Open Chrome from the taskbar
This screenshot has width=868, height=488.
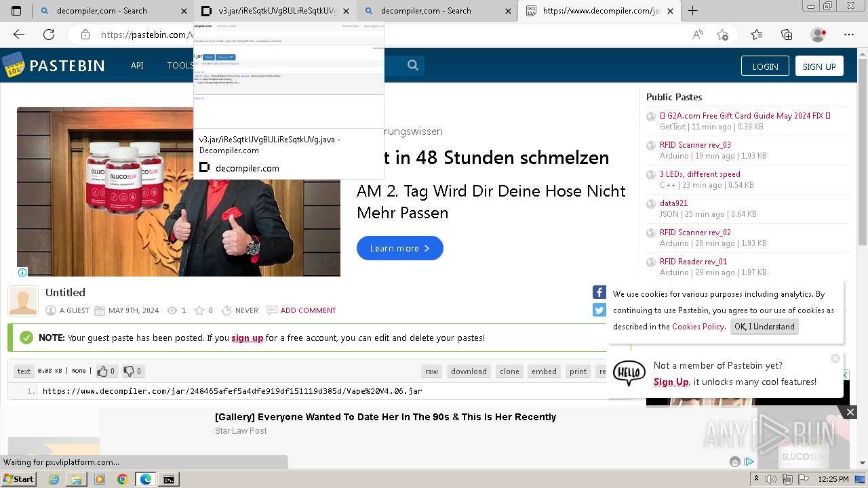click(x=122, y=479)
